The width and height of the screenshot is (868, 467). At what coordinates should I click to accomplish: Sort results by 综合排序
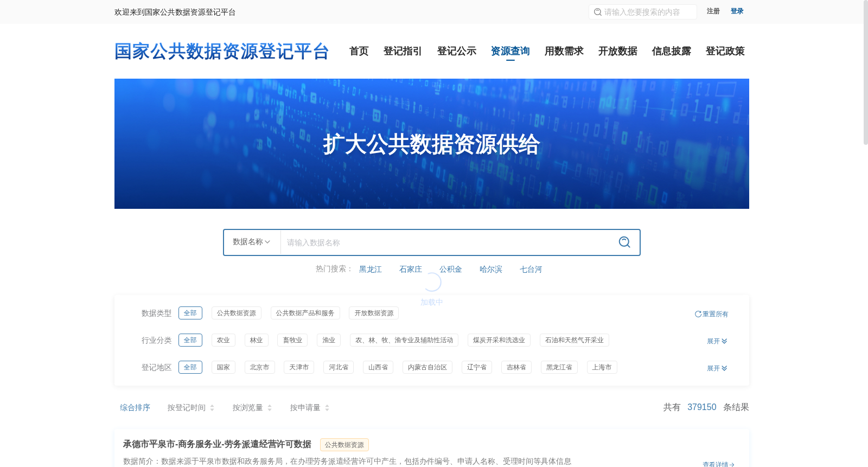click(135, 407)
